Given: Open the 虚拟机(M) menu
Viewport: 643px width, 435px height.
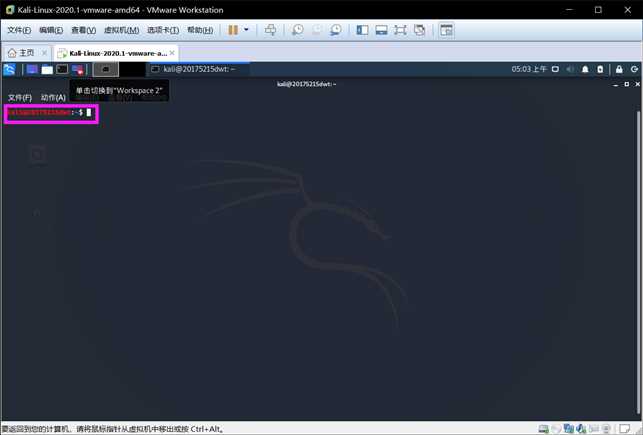Looking at the screenshot, I should pyautogui.click(x=121, y=30).
